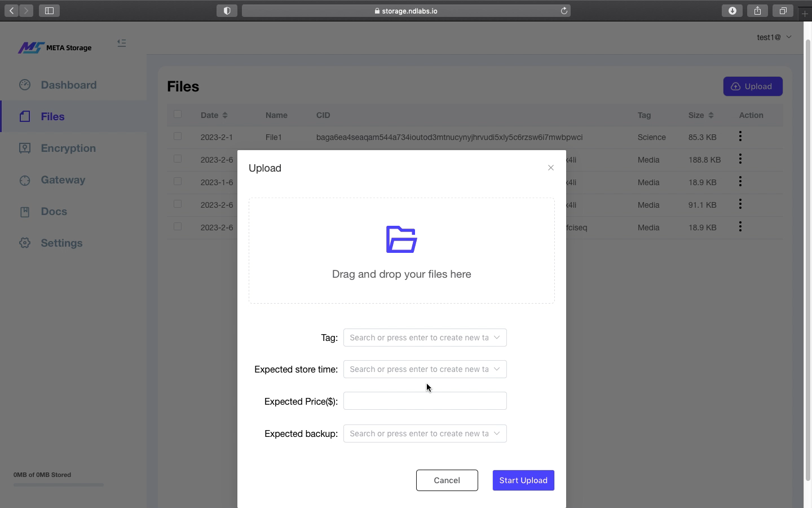Click the privacy shield icon in Safari
This screenshot has height=508, width=812.
pyautogui.click(x=227, y=11)
